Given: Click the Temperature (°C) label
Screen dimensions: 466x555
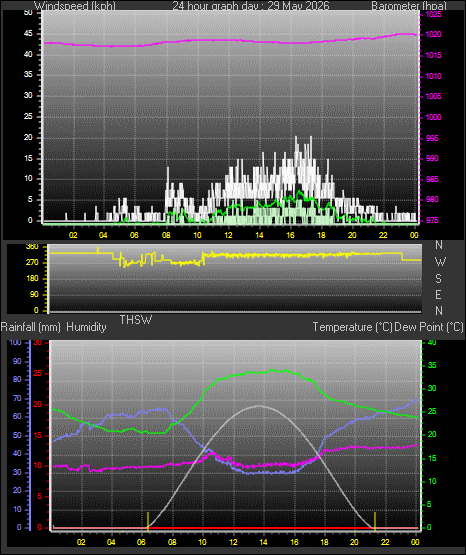Looking at the screenshot, I should pos(352,327).
